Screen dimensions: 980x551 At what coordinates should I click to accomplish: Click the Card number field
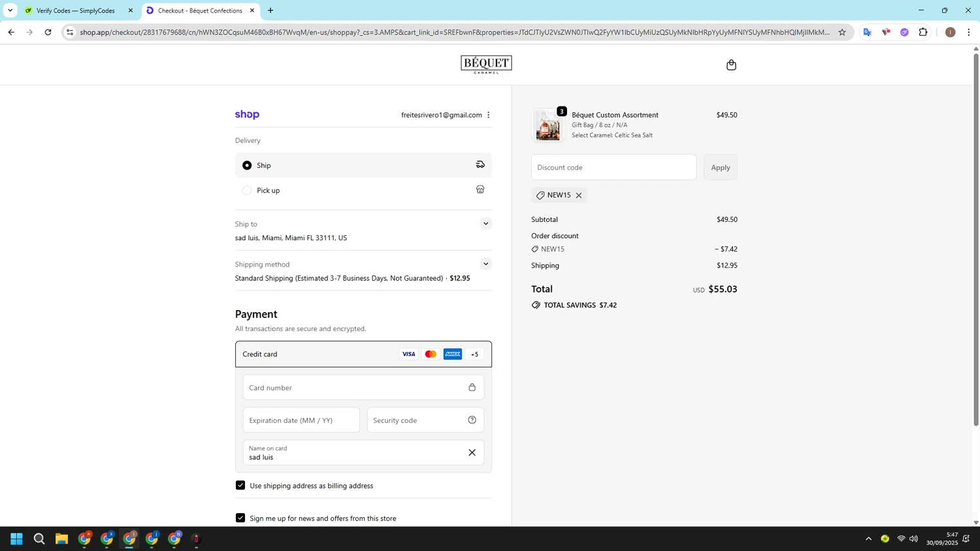[363, 387]
